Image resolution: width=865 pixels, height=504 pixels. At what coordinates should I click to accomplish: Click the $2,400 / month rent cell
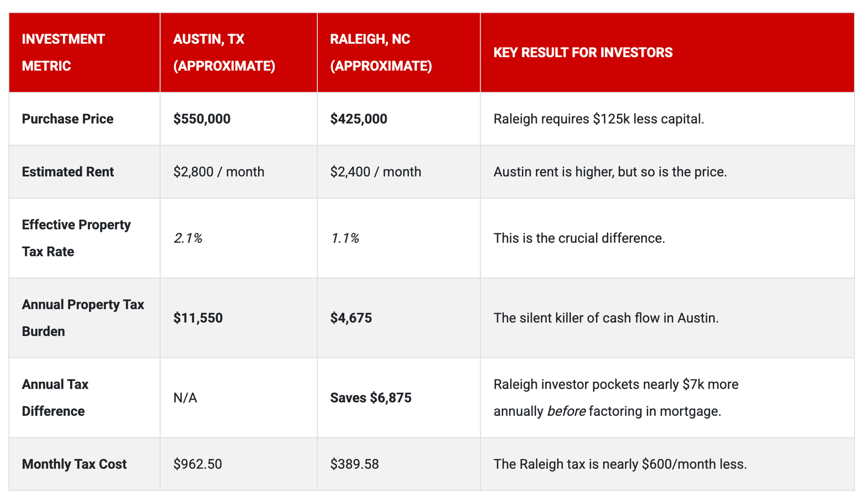point(375,172)
